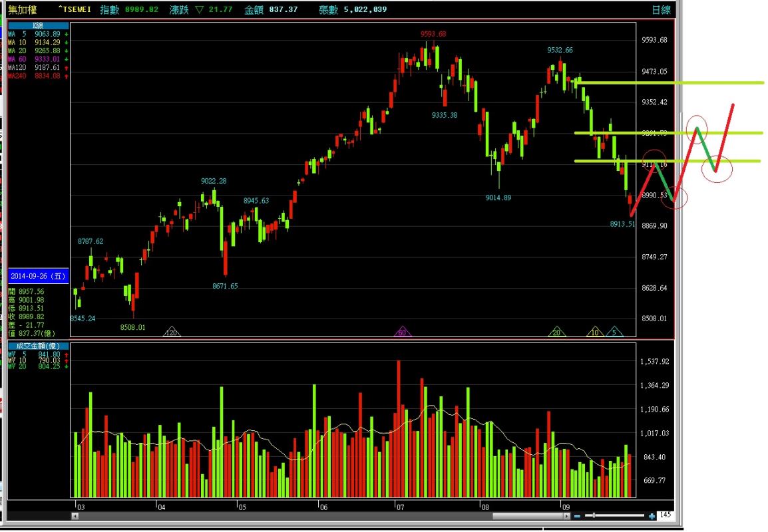The height and width of the screenshot is (532, 768).
Task: Click the cyan 5-day MA triangle marker
Action: (614, 332)
